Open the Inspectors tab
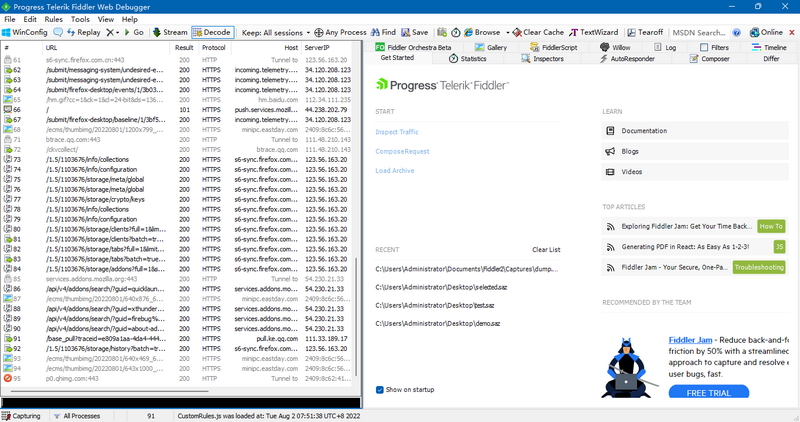The image size is (800, 422). (542, 59)
